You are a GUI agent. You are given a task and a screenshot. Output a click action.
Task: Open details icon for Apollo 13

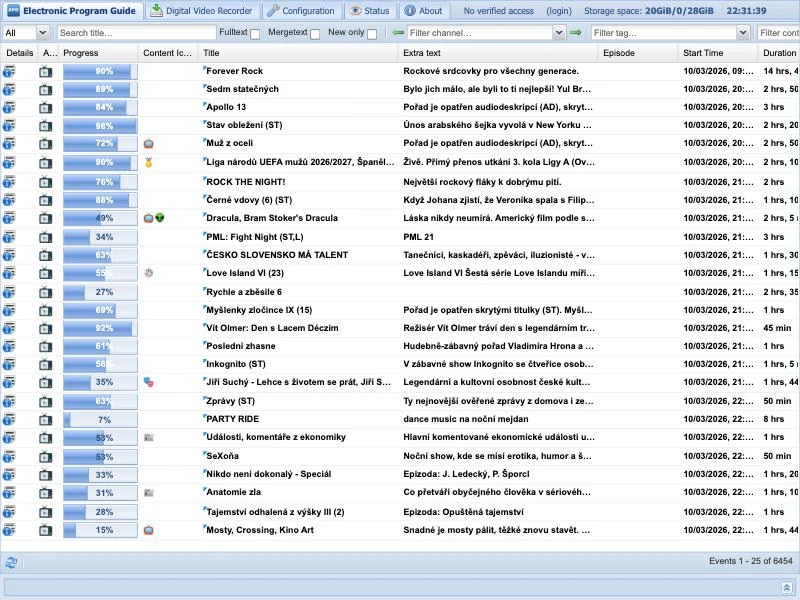click(9, 108)
